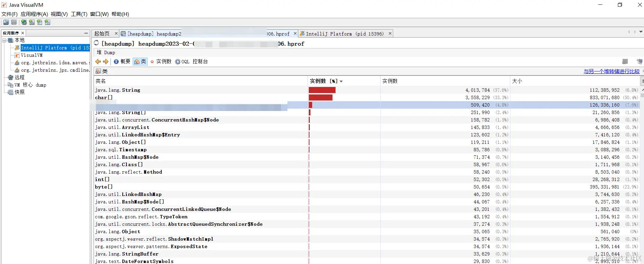Collapse the 本地 tree node
Viewport: 644px width, 264px height.
coord(4,40)
